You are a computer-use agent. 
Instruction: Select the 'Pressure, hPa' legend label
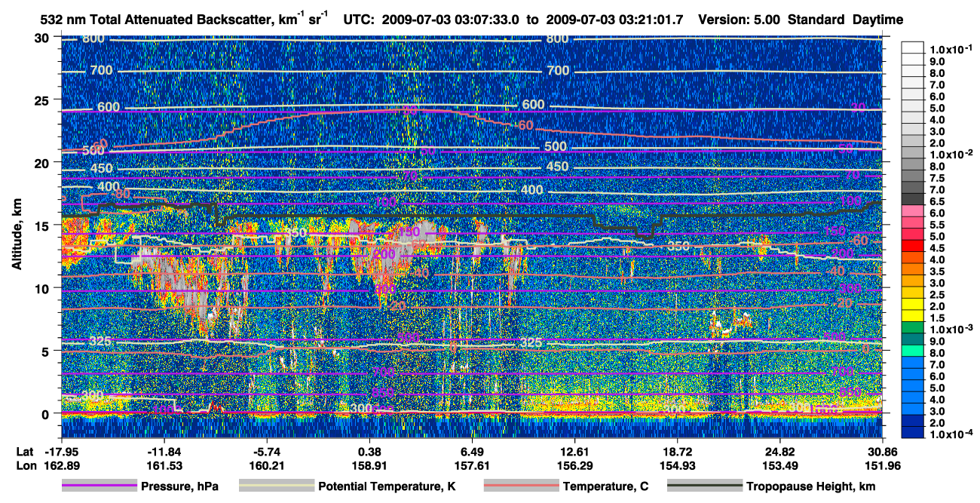(180, 486)
